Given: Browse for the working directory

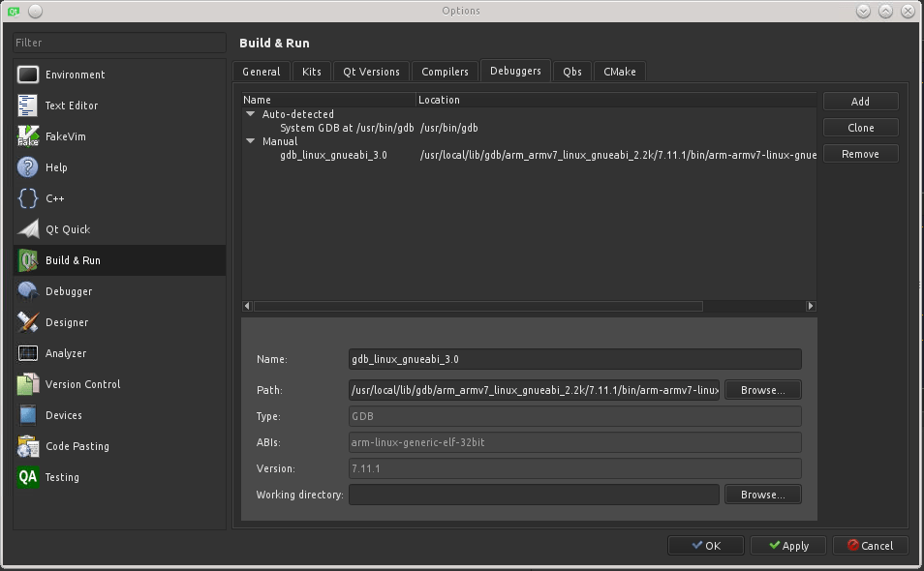Looking at the screenshot, I should pyautogui.click(x=762, y=496).
